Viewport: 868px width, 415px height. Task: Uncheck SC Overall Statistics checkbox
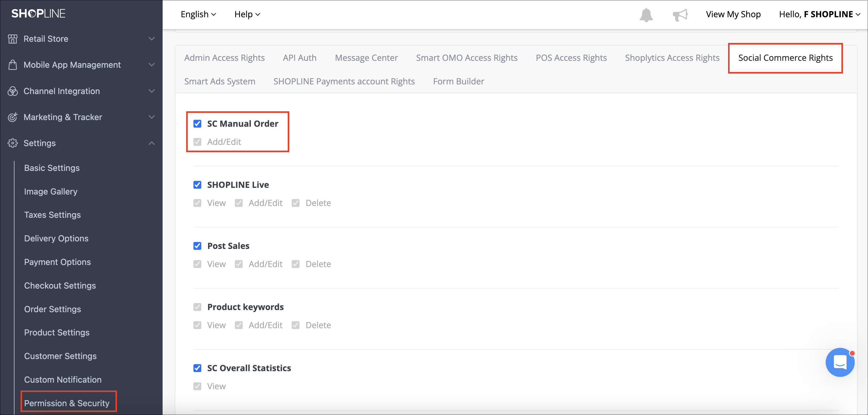tap(197, 368)
